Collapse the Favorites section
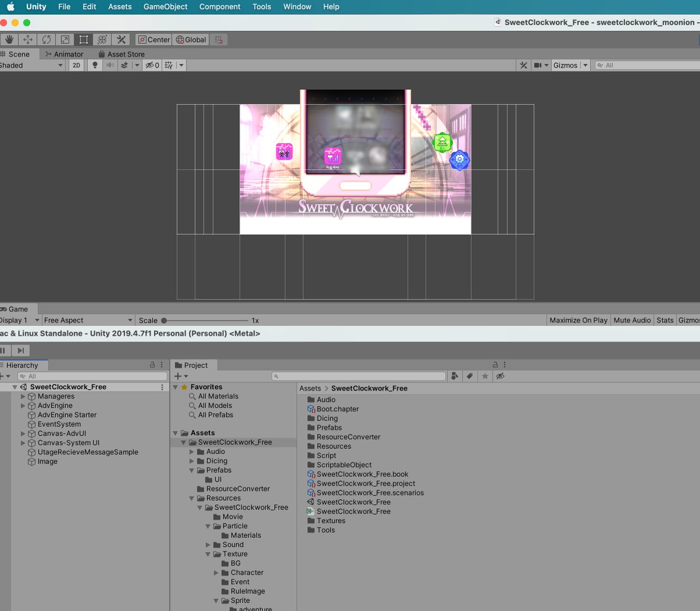Image resolution: width=700 pixels, height=611 pixels. pos(176,387)
